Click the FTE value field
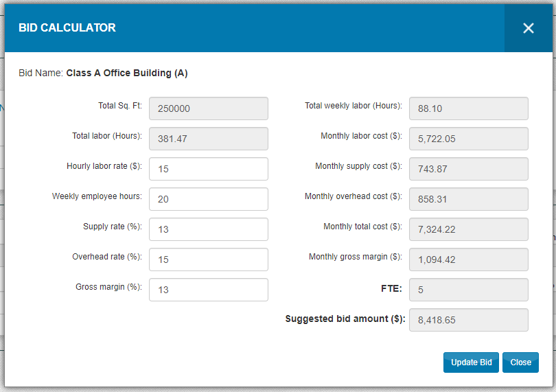The image size is (556, 392). (468, 290)
